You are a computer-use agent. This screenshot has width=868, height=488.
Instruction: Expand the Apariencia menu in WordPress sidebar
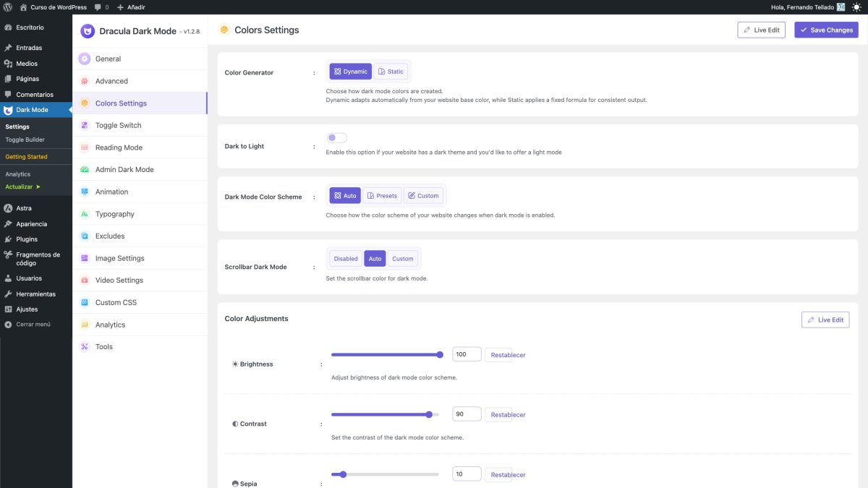[31, 224]
